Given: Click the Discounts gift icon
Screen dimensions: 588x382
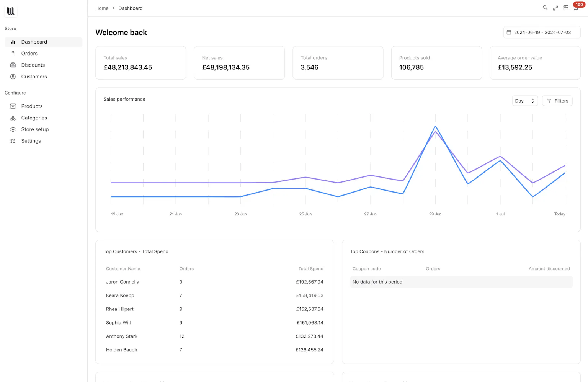Looking at the screenshot, I should (13, 65).
